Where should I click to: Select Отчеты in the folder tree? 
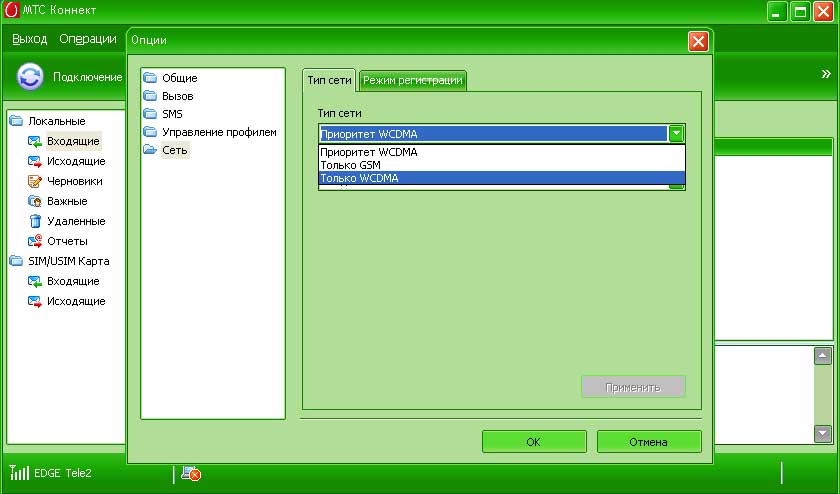67,241
